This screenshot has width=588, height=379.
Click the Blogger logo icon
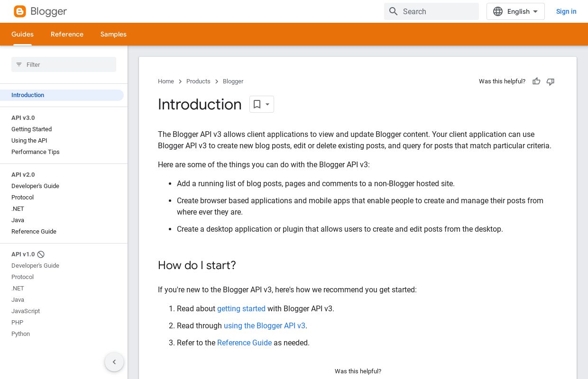click(x=20, y=11)
